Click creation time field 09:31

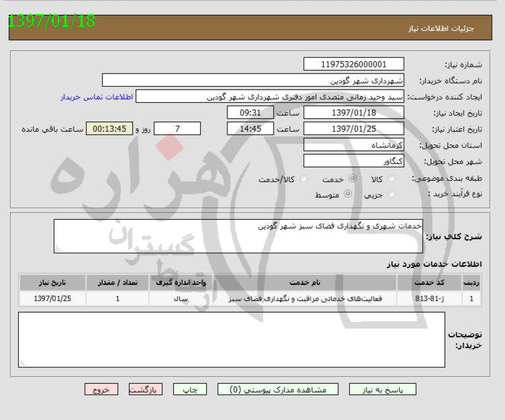point(250,112)
